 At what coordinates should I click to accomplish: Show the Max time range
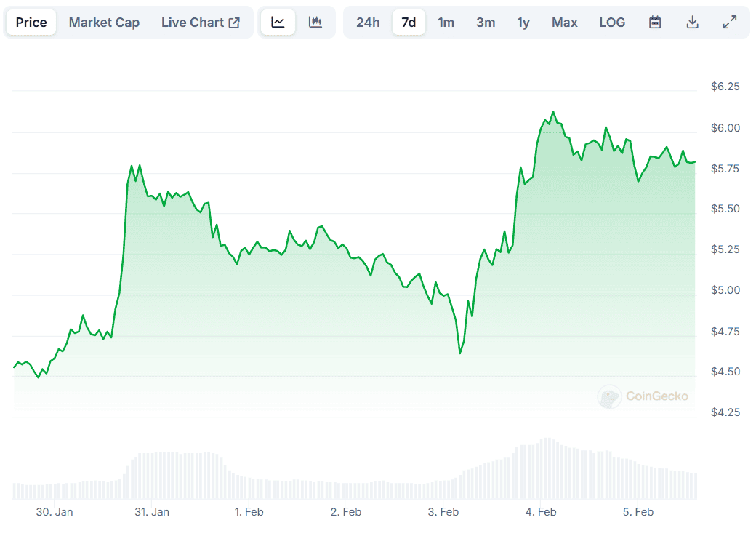(x=564, y=23)
